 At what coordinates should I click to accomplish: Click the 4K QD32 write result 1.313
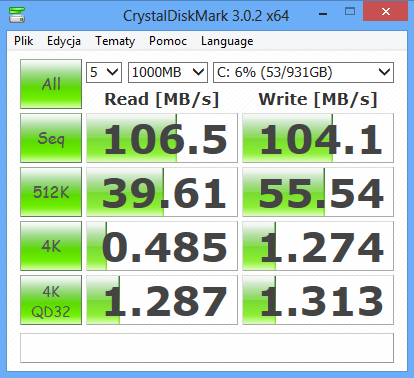click(318, 300)
